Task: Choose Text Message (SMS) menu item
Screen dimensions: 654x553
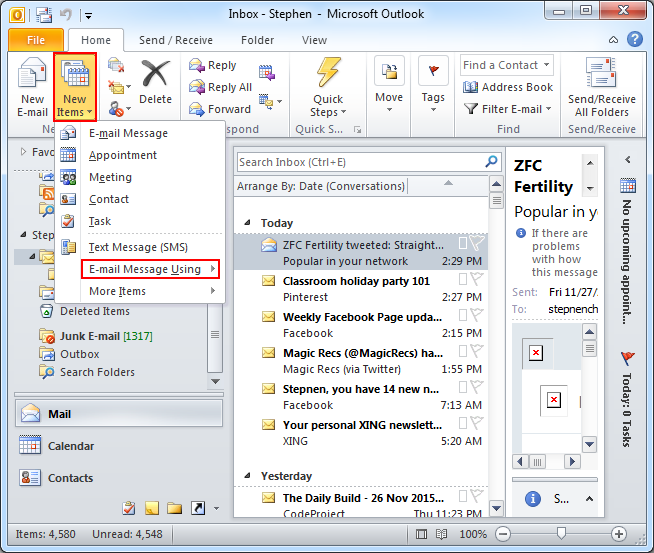Action: click(140, 247)
